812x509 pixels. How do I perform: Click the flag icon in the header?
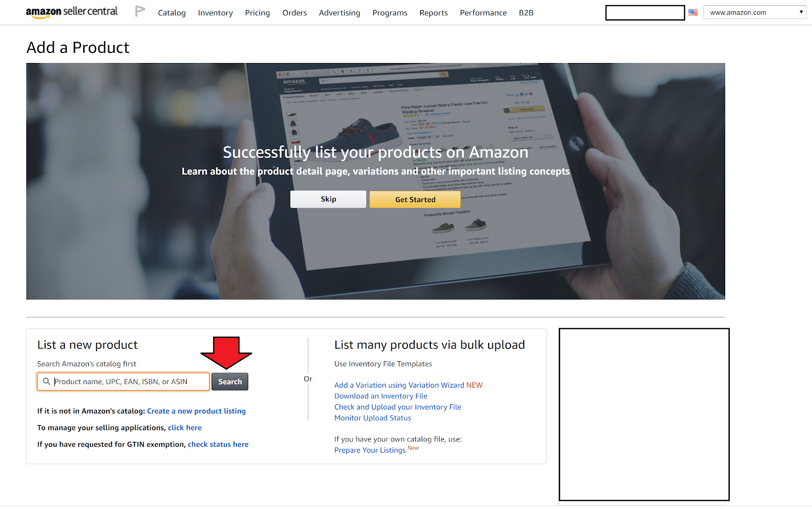[140, 11]
